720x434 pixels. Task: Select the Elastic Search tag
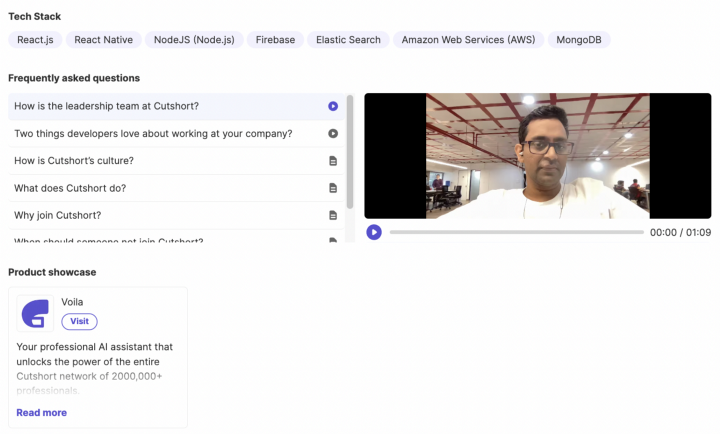[x=348, y=40]
